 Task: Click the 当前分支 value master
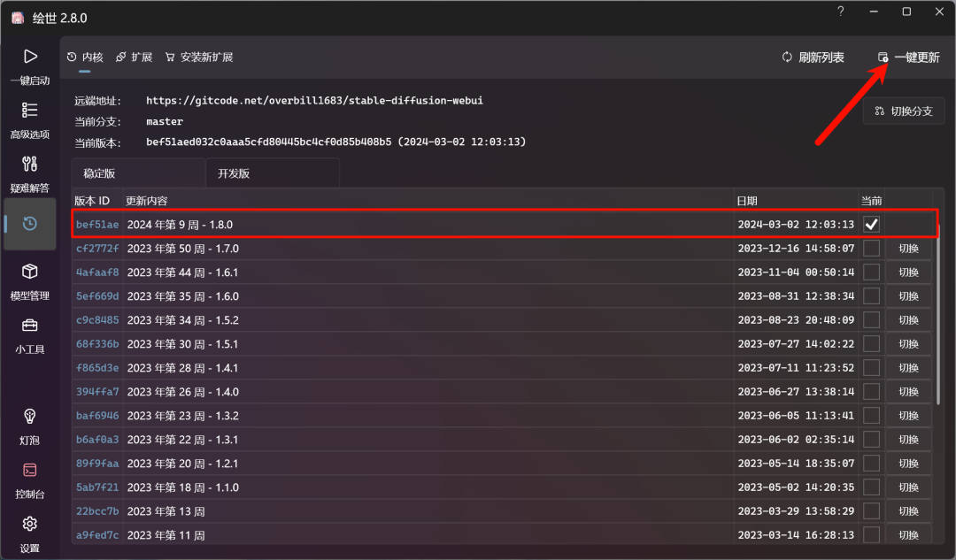(165, 121)
